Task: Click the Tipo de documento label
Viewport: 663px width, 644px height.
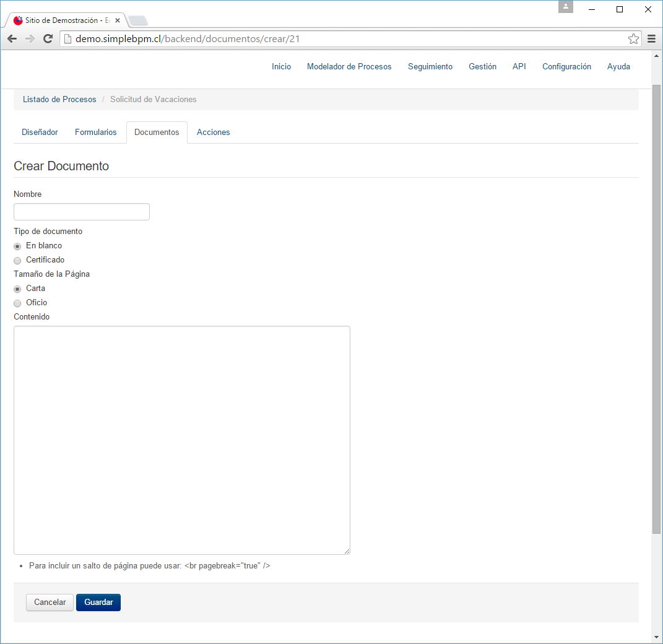Action: click(x=48, y=232)
